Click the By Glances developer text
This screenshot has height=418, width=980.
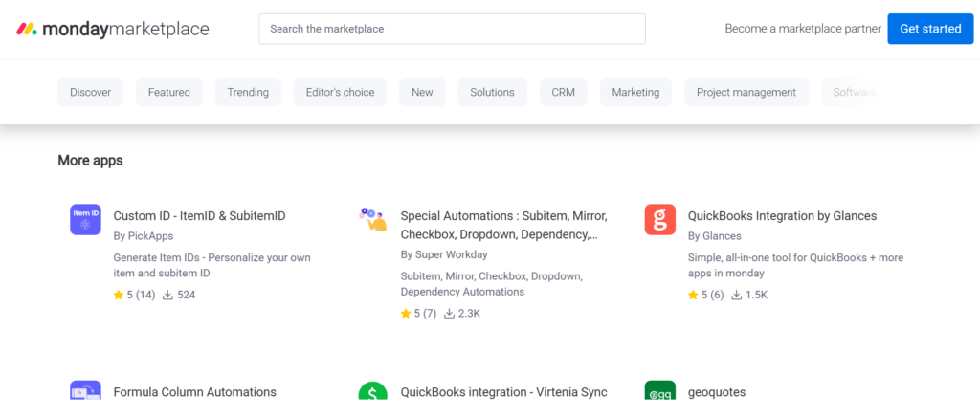tap(714, 236)
